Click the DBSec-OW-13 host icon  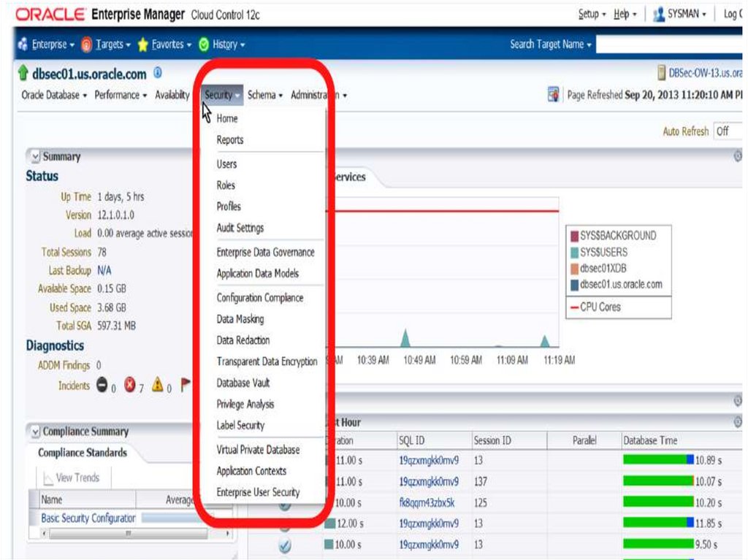click(661, 72)
